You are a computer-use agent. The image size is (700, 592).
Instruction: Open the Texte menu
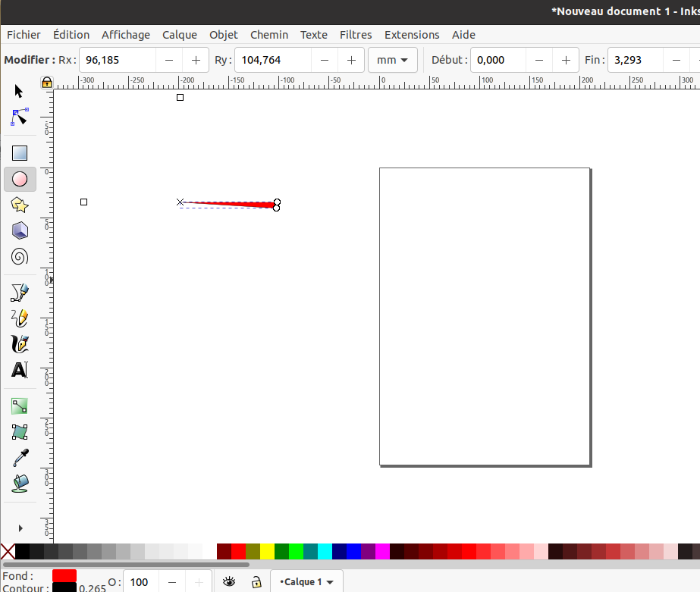tap(314, 35)
